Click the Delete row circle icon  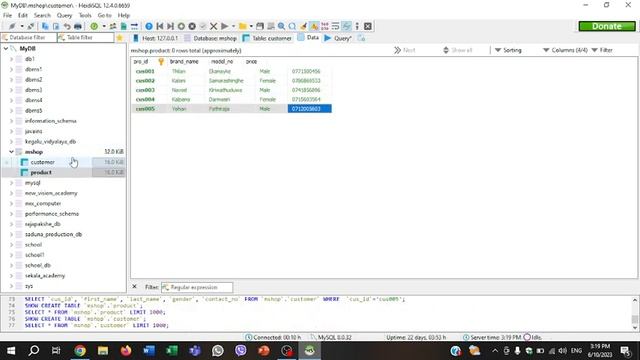click(192, 26)
